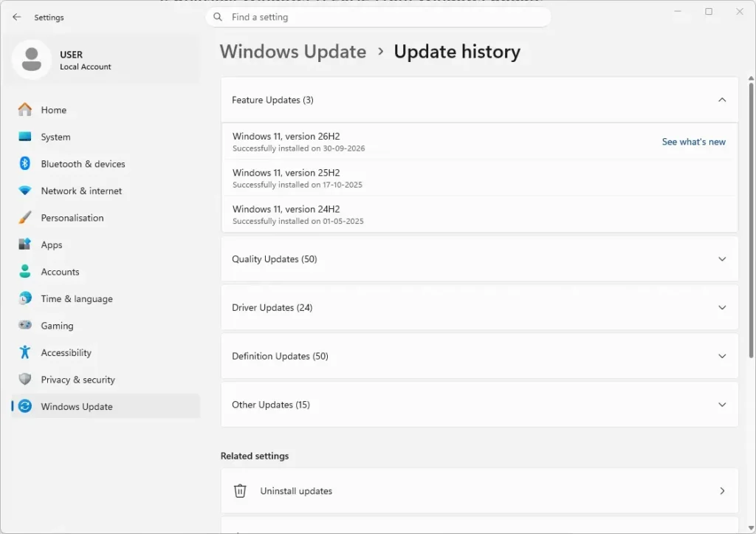Click the vertical scrollbar thumb
Screen dimensions: 756x534
coord(751,220)
